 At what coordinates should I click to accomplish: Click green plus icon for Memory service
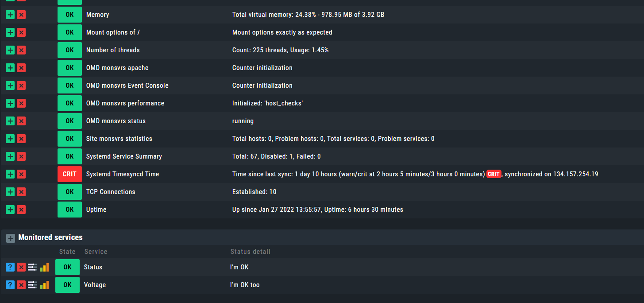10,15
